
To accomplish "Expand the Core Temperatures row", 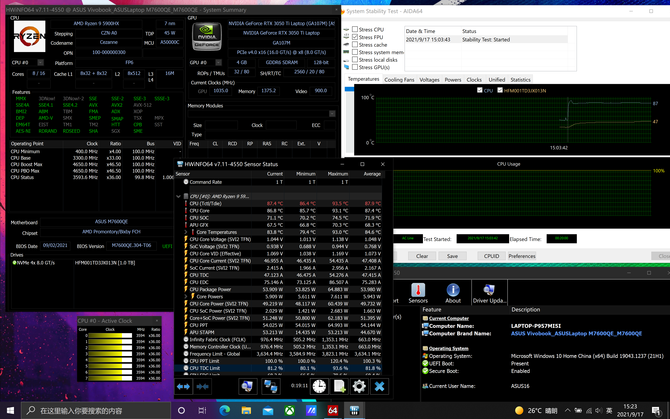I will (x=186, y=232).
